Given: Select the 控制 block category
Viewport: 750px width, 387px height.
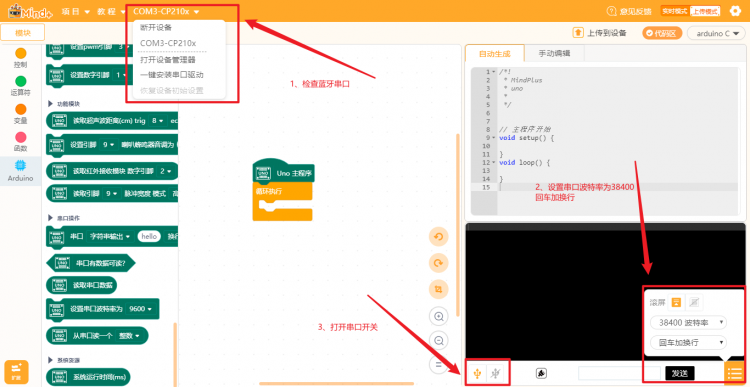Looking at the screenshot, I should (x=21, y=58).
